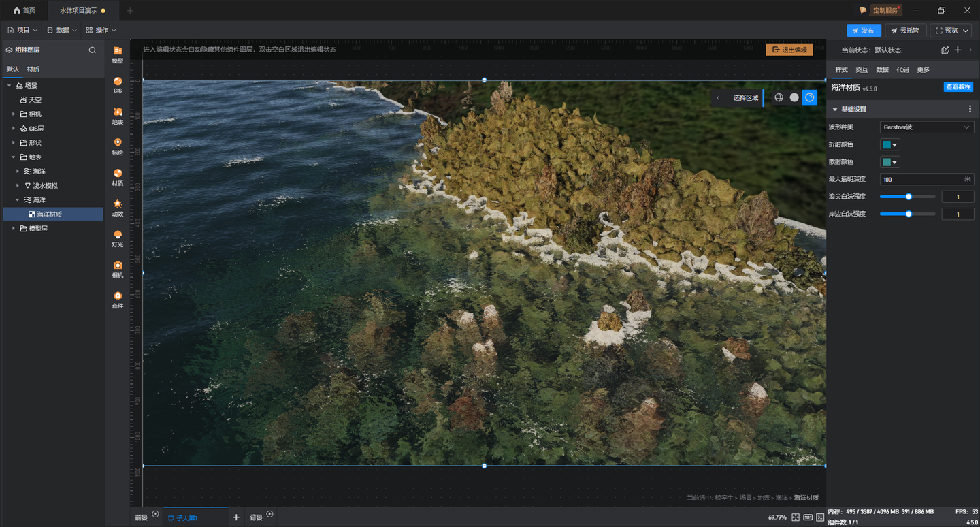Click the 查看教程 tutorial button

coord(958,87)
